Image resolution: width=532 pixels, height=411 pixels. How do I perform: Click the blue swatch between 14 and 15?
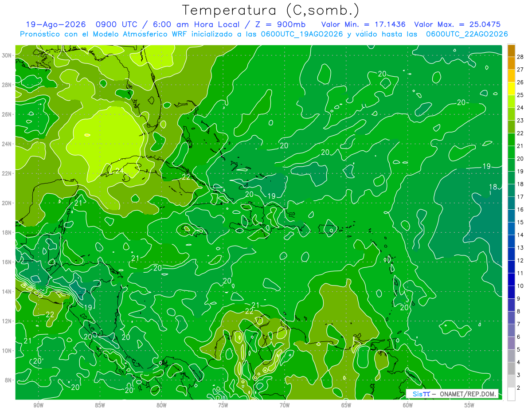pyautogui.click(x=511, y=228)
